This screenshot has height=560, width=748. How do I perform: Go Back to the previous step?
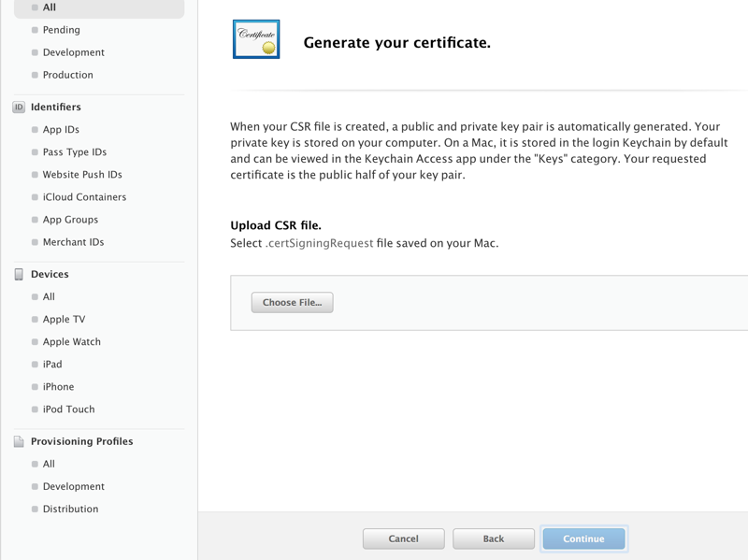[x=494, y=538]
